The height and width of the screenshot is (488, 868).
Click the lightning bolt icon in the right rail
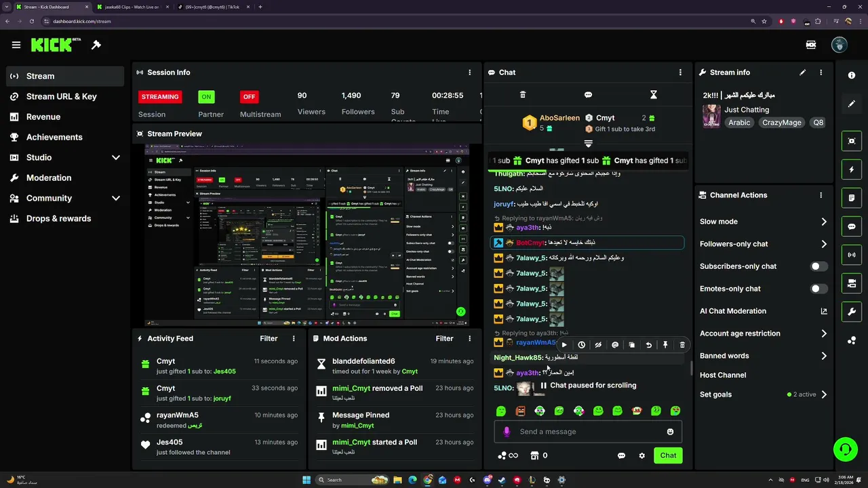[852, 169]
